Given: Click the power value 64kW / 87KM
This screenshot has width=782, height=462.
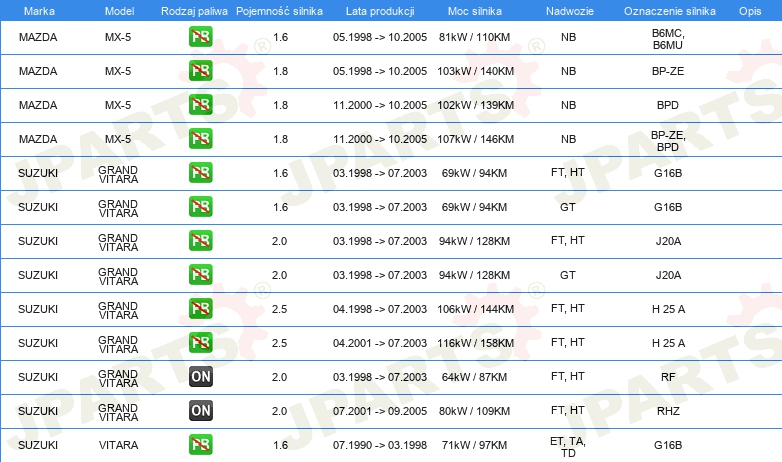Looking at the screenshot, I should tap(474, 377).
